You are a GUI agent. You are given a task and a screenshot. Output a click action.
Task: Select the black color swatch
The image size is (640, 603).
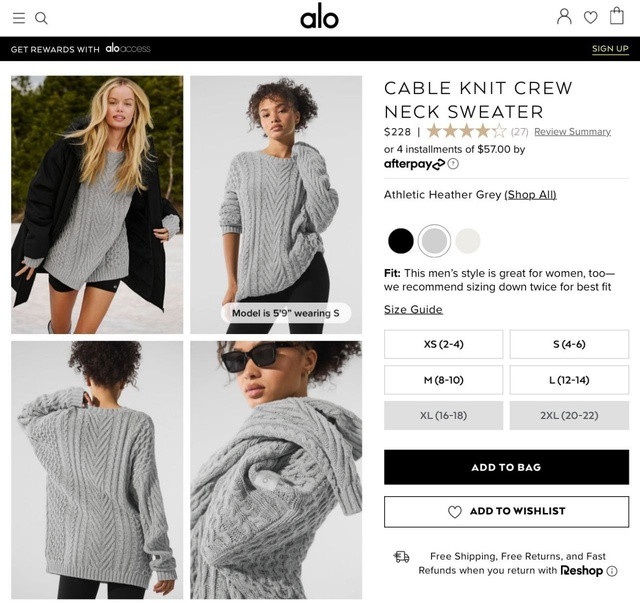401,241
